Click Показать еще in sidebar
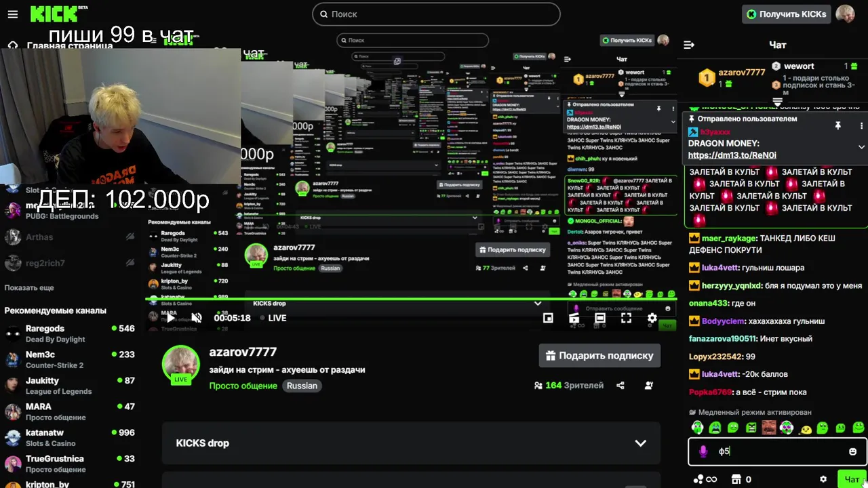 (x=29, y=287)
